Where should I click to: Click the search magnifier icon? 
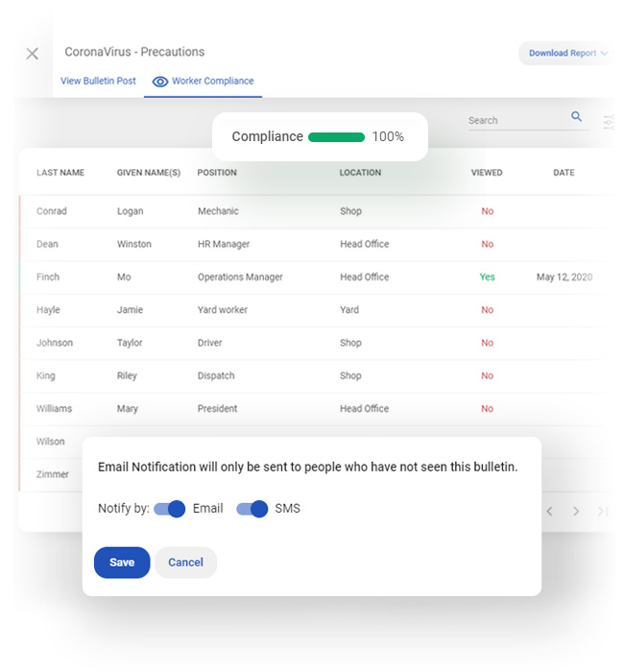(576, 116)
